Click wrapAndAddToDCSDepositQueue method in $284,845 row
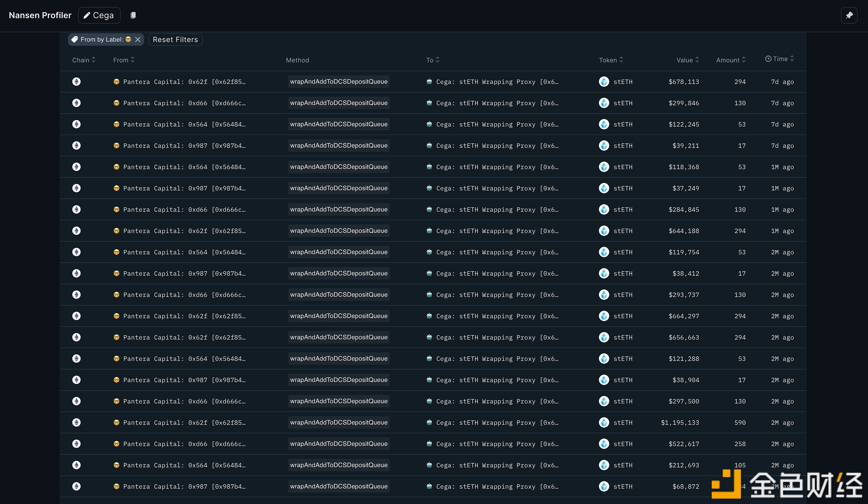The image size is (868, 504). 339,209
